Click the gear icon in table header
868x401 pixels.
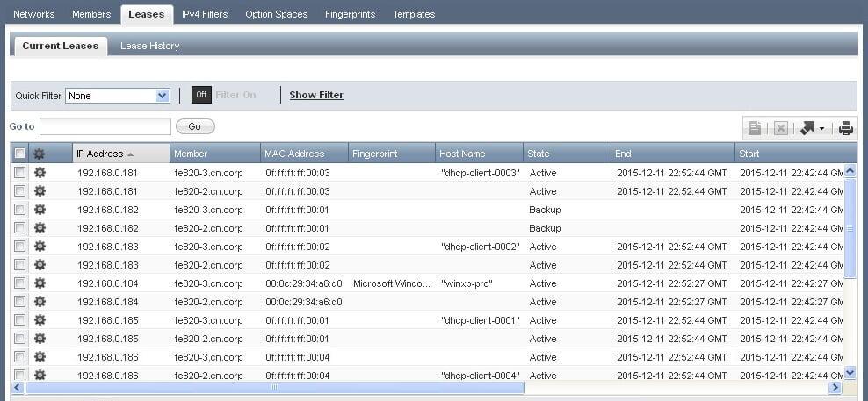40,154
